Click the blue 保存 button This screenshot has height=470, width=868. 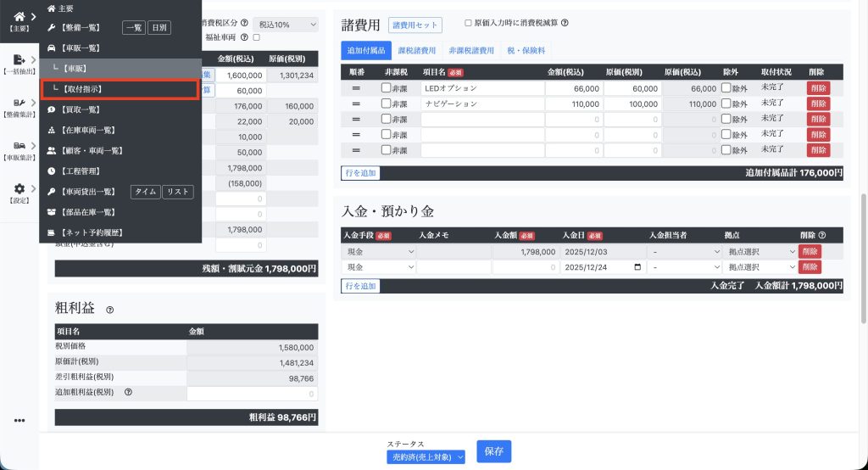click(493, 451)
